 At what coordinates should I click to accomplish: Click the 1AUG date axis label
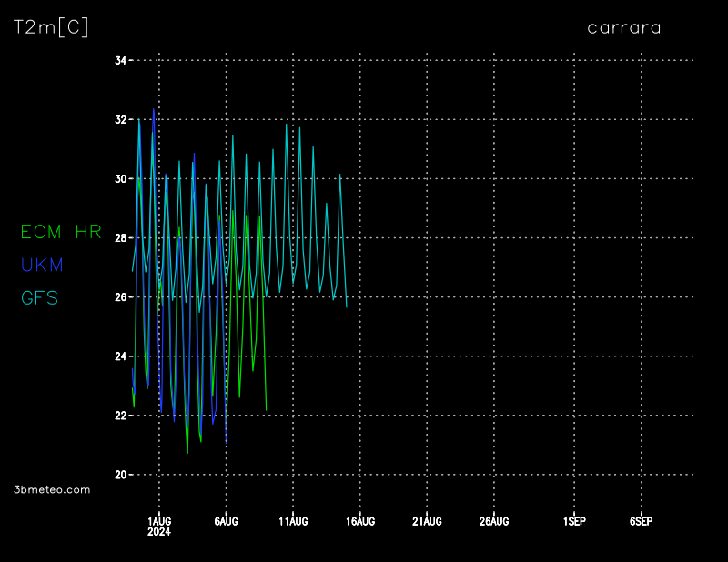[x=159, y=521]
